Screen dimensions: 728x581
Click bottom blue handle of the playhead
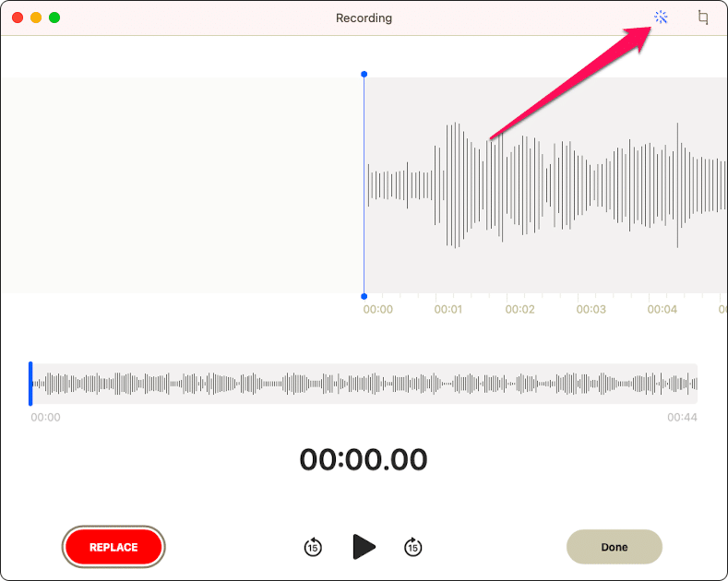(x=364, y=296)
